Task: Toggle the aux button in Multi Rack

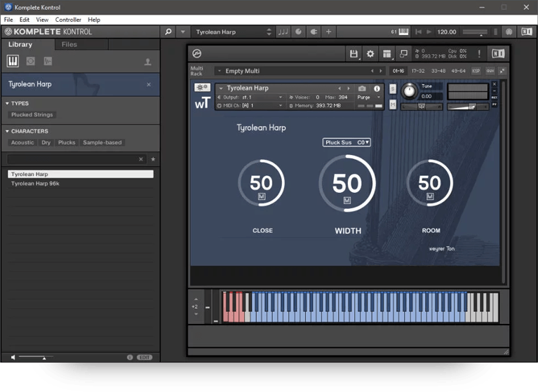Action: (490, 71)
